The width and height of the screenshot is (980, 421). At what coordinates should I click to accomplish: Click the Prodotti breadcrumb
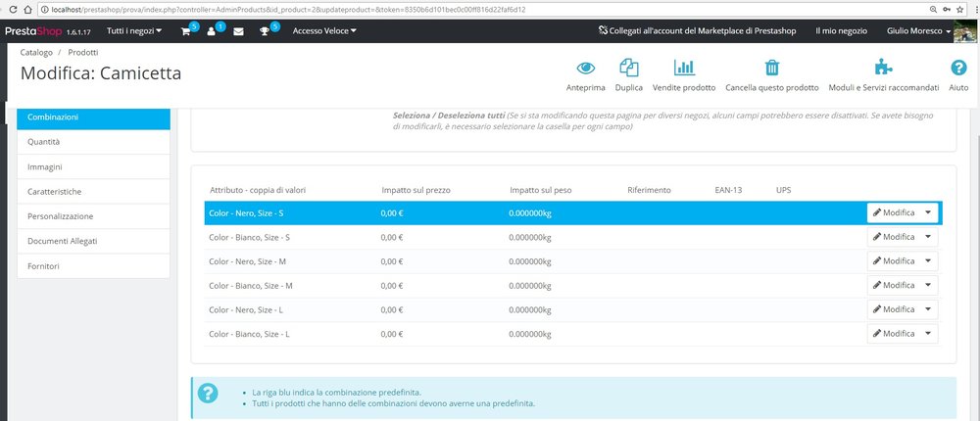[83, 53]
